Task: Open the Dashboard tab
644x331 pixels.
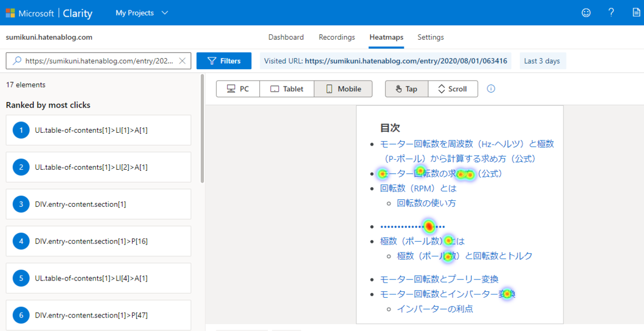Action: click(x=286, y=37)
